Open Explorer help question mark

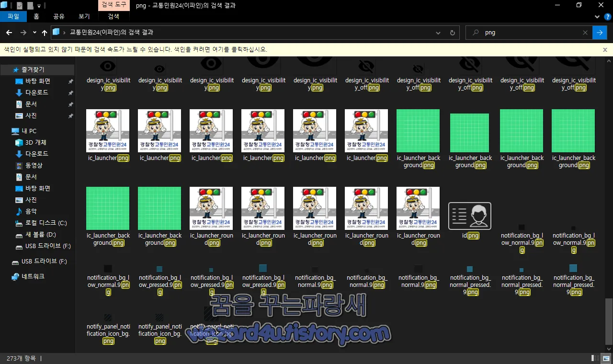[x=607, y=16]
